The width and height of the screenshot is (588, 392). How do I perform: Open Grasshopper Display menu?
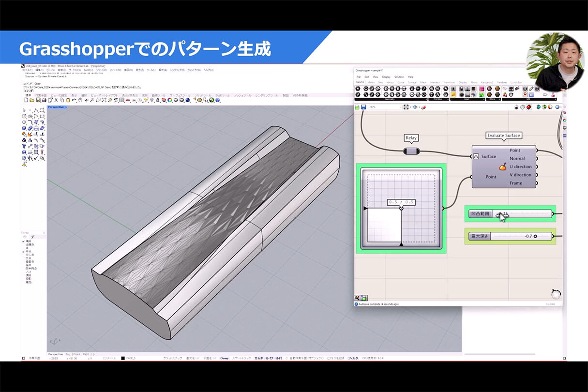click(x=386, y=77)
